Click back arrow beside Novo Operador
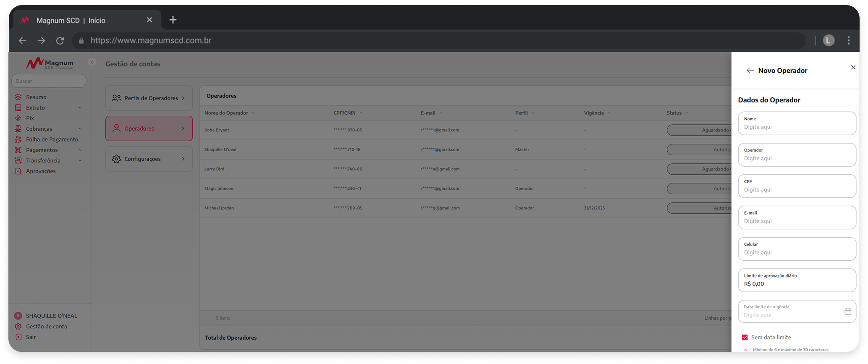 pos(750,71)
